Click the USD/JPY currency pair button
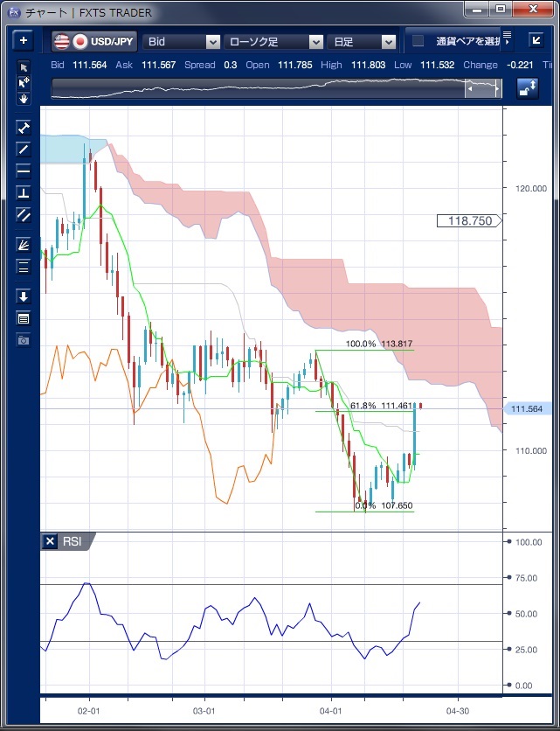 point(93,41)
